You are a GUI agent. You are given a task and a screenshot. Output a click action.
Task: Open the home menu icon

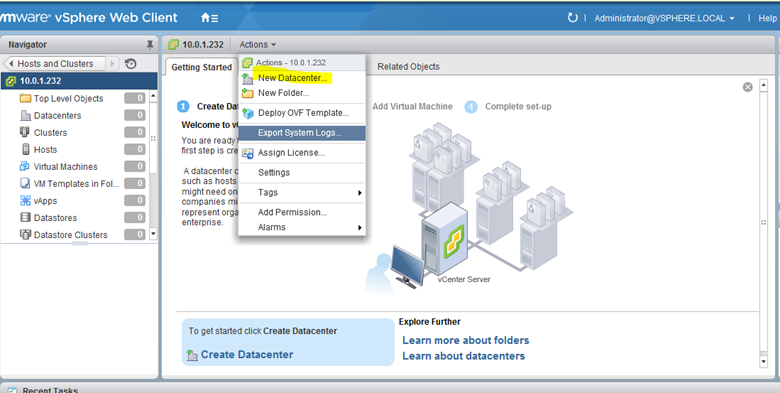pyautogui.click(x=209, y=18)
